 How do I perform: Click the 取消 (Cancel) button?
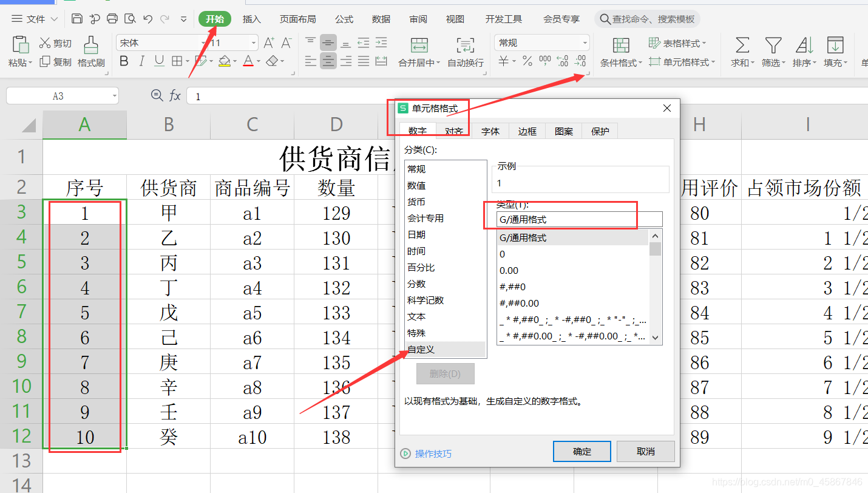[x=646, y=451]
